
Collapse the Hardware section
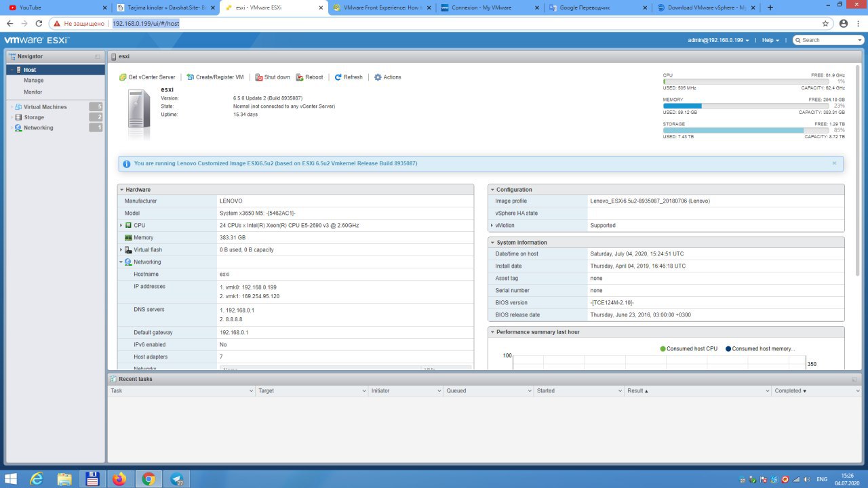pyautogui.click(x=122, y=190)
